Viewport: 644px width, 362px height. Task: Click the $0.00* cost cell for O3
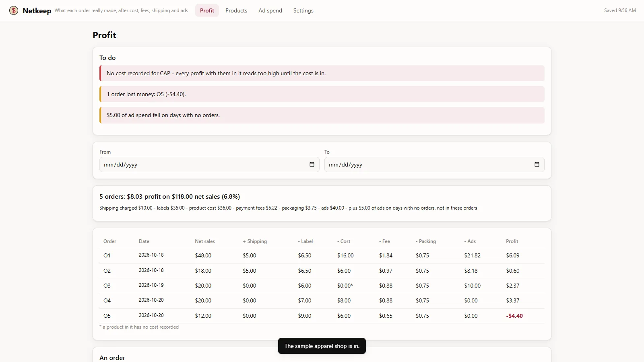(345, 286)
